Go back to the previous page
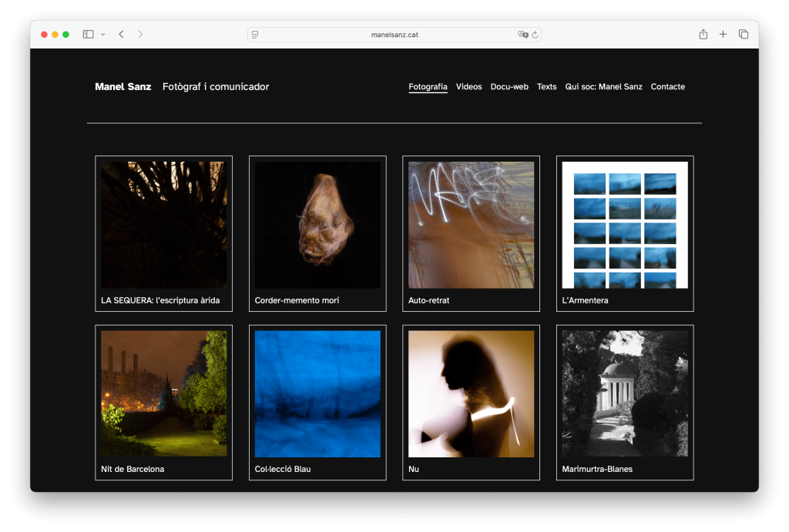This screenshot has width=789, height=532. [121, 35]
